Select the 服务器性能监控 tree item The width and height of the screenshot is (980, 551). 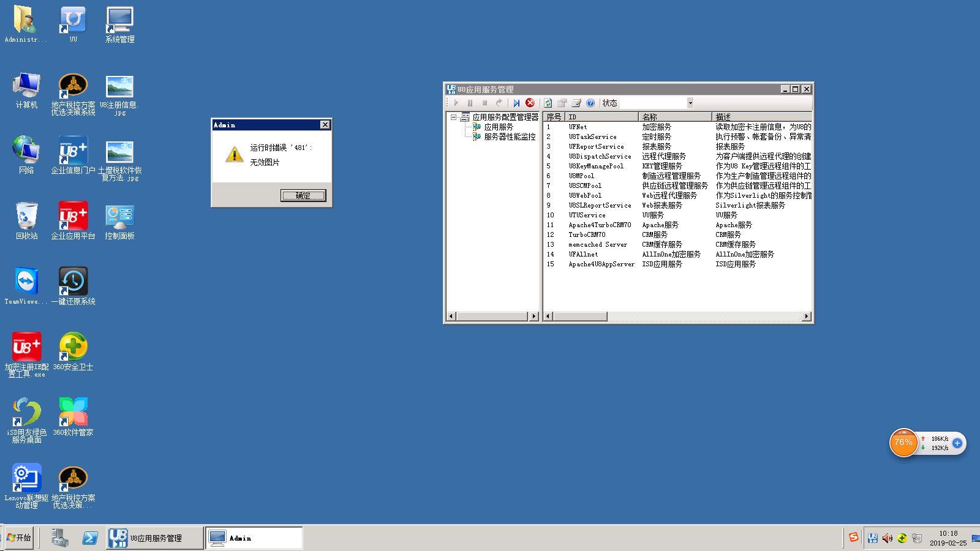point(510,137)
